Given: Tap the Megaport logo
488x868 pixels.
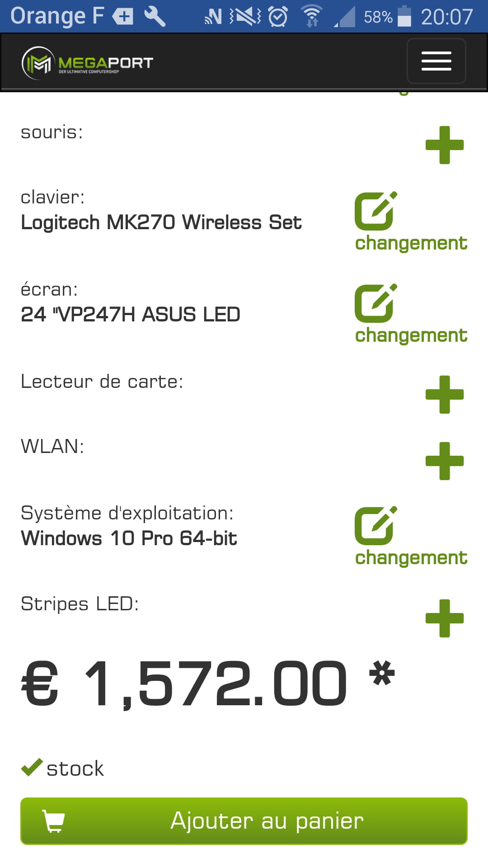Looking at the screenshot, I should (88, 63).
